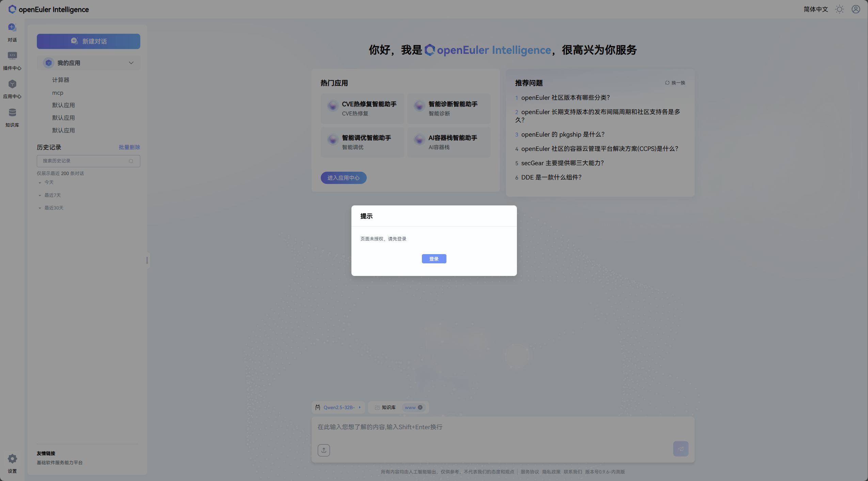Open the 设置 gear icon
This screenshot has width=868, height=481.
point(12,459)
